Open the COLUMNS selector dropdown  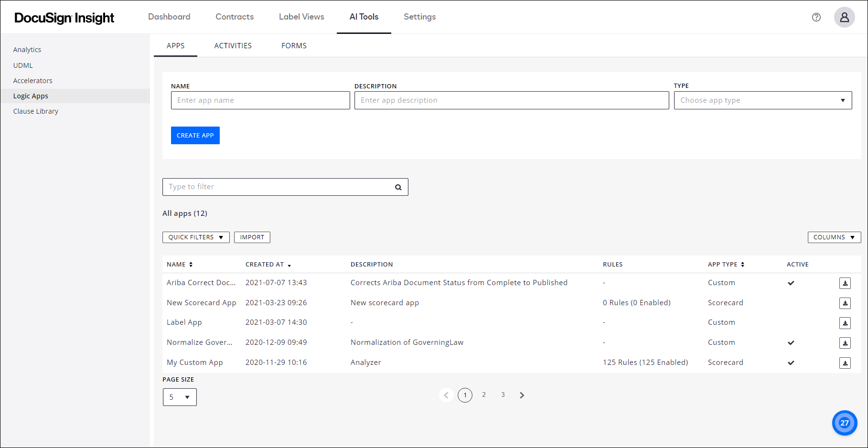tap(834, 237)
